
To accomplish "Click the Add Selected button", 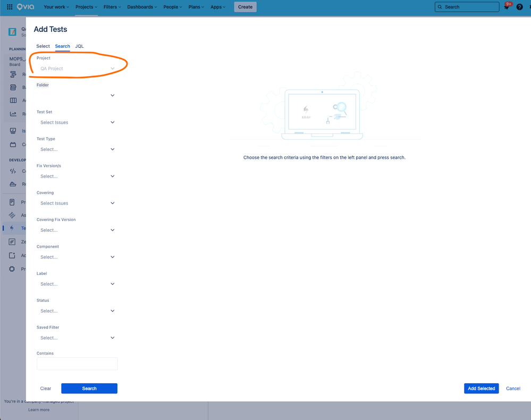I will 481,389.
